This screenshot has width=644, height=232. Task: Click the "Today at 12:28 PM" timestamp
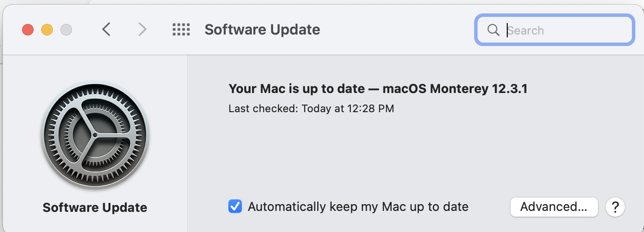point(347,109)
